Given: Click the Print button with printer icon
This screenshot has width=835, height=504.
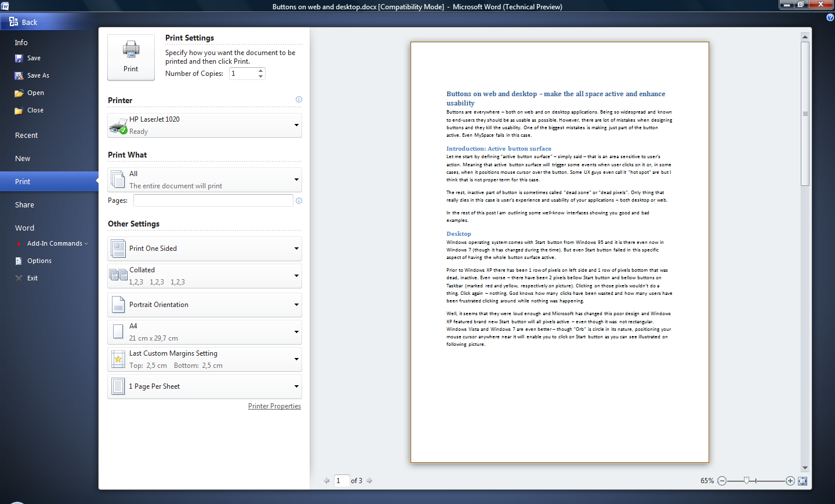Looking at the screenshot, I should 131,57.
